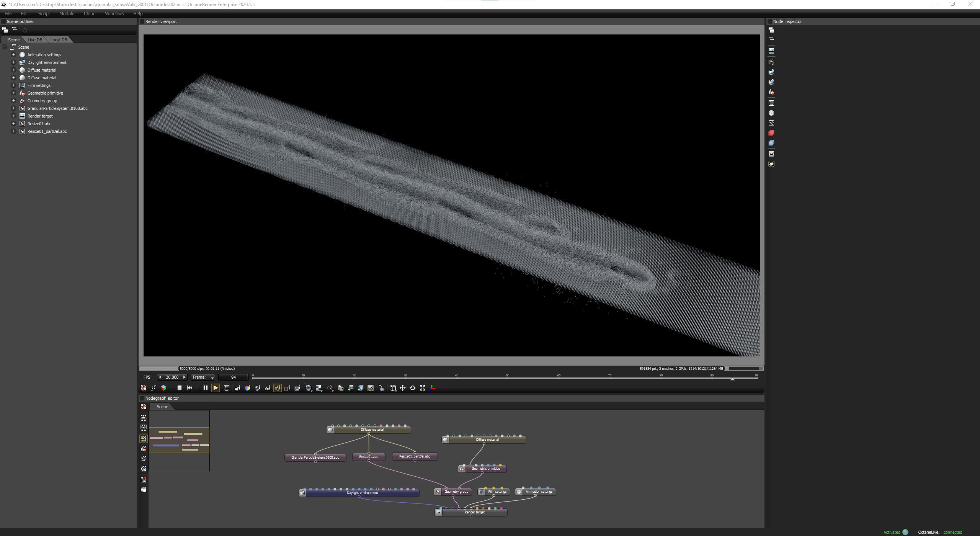This screenshot has height=536, width=980.
Task: Switch to the Live DB tab
Action: point(35,40)
